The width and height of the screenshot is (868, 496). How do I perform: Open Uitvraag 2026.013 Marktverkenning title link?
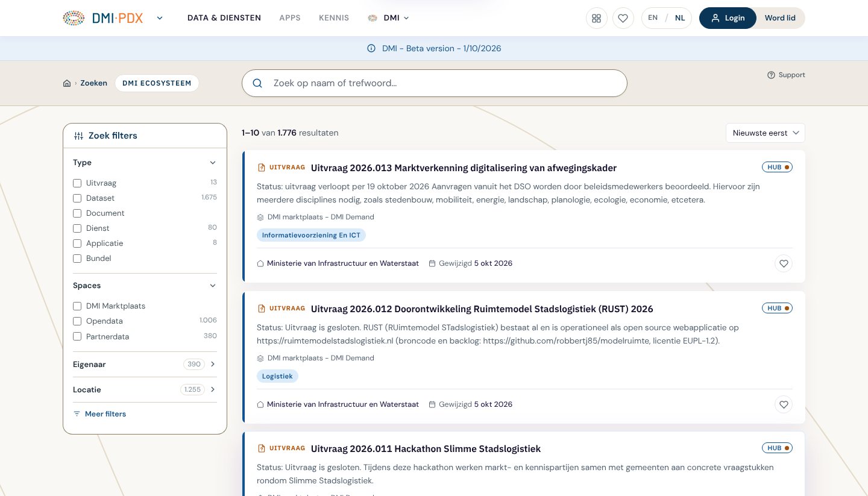pos(464,168)
